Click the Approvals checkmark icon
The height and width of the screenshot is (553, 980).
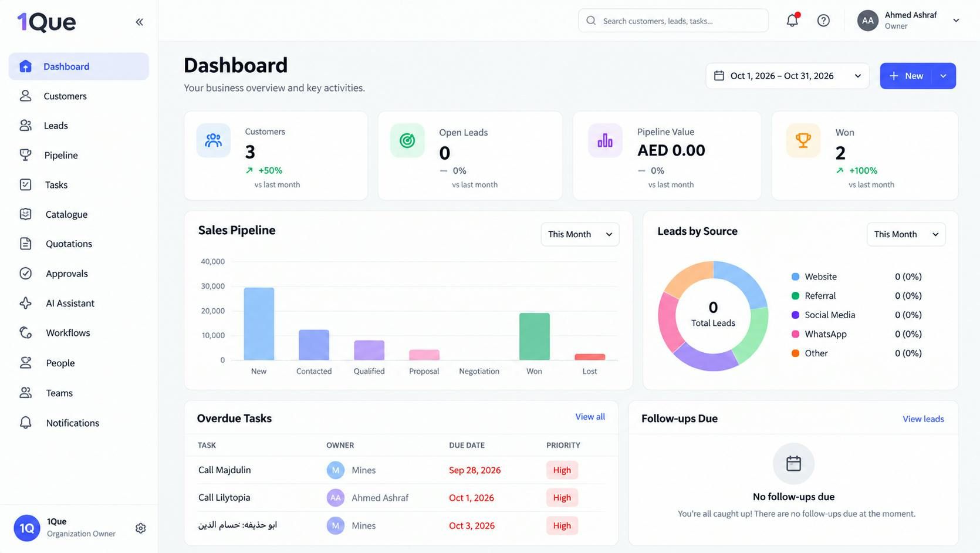click(x=25, y=273)
